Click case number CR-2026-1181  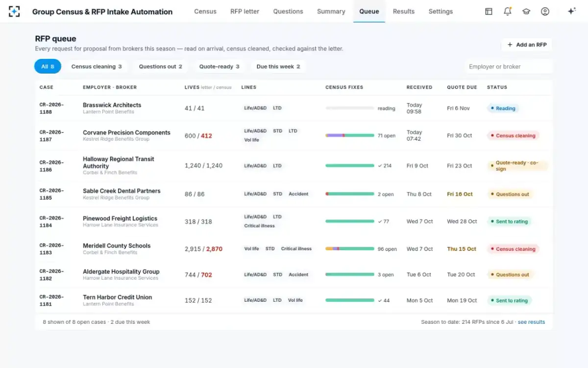pos(51,300)
